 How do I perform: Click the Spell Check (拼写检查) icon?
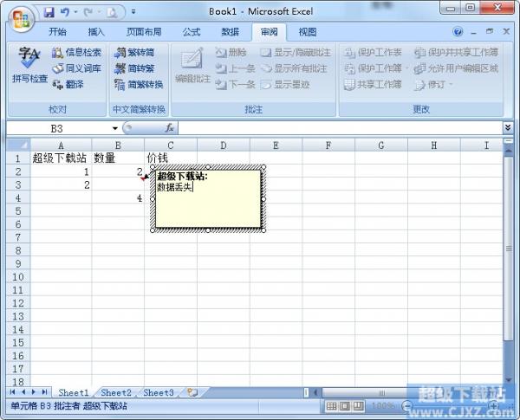(30, 66)
